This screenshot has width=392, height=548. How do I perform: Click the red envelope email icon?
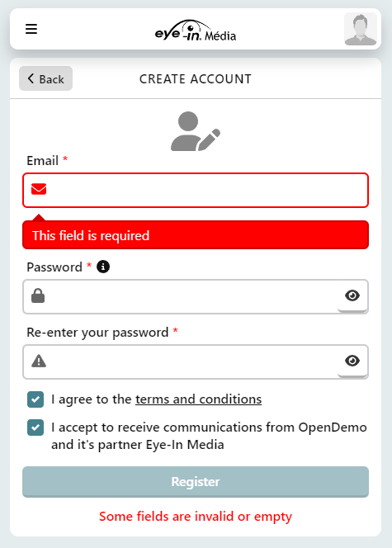39,189
